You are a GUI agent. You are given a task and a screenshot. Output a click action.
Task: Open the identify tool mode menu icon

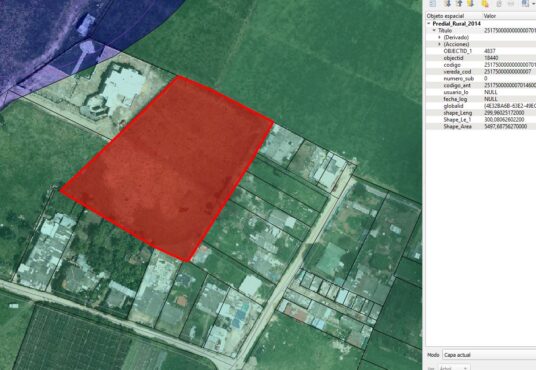click(527, 3)
